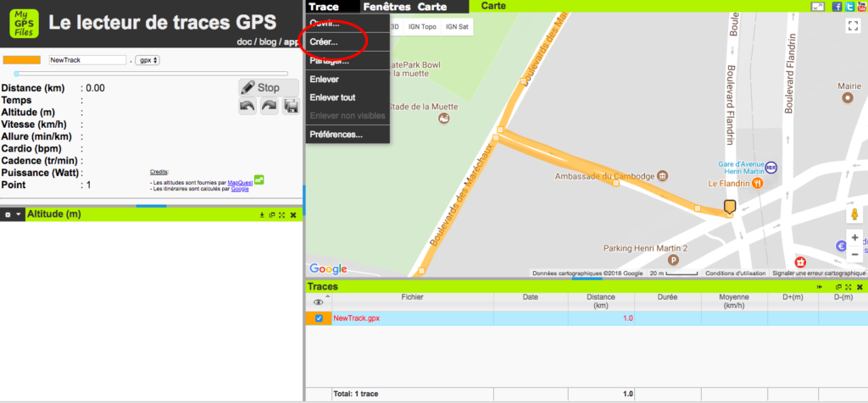Click the save floppy disk button
The height and width of the screenshot is (403, 868).
click(x=291, y=106)
